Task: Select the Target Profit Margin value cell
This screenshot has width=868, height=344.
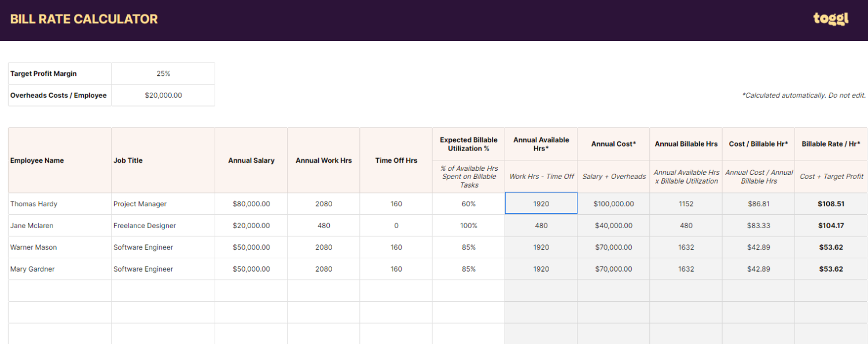Action: (163, 74)
